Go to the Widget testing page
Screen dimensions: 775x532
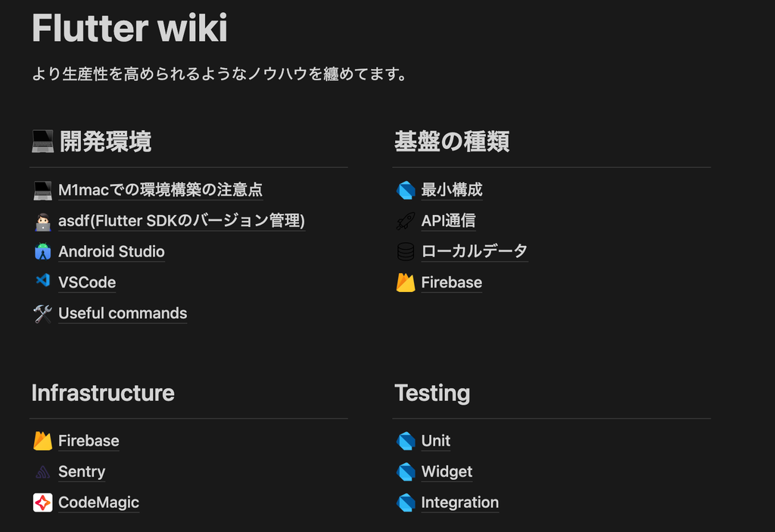coord(447,471)
